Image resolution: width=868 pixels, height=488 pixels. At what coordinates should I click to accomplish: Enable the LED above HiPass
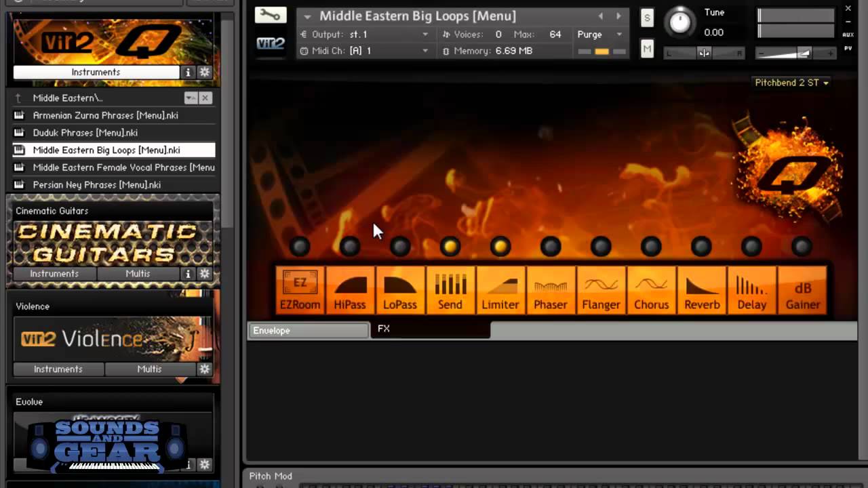point(350,247)
